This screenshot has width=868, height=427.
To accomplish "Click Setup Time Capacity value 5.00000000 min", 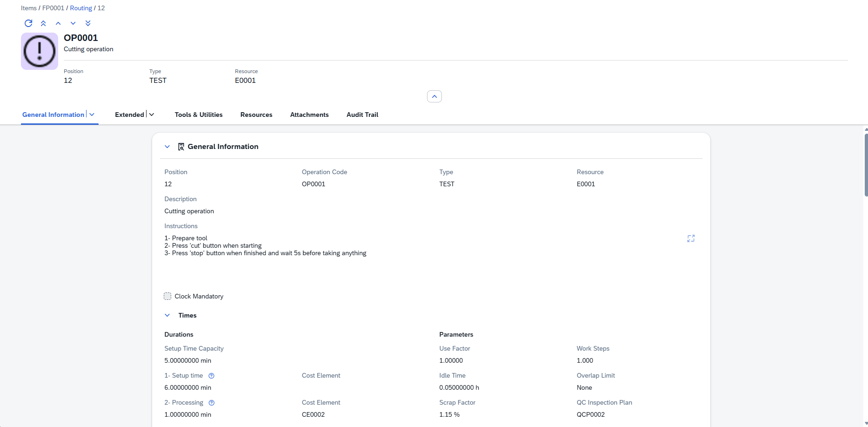I will click(187, 360).
